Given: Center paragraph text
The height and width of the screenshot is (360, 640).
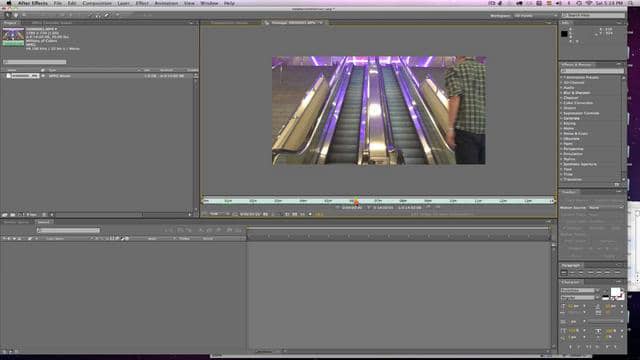Looking at the screenshot, I should (x=572, y=272).
